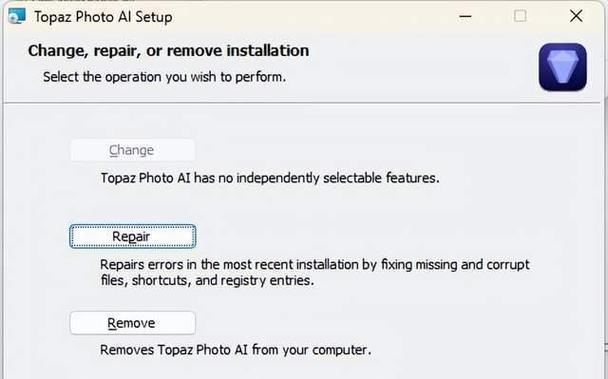
Task: Click 'files, shortcuts, and registry entries' line
Action: tap(207, 280)
